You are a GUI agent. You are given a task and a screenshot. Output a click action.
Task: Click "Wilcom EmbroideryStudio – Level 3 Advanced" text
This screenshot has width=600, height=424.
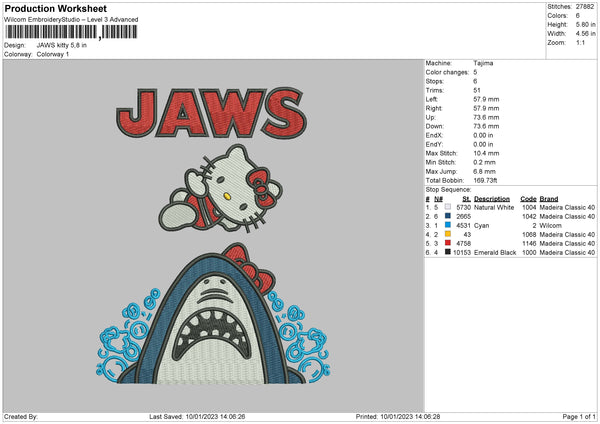click(x=71, y=20)
